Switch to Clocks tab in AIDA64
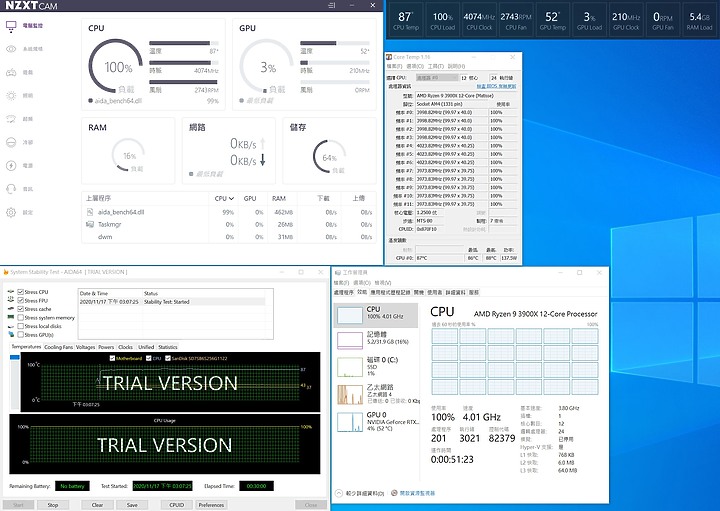The width and height of the screenshot is (720, 511). tap(125, 347)
